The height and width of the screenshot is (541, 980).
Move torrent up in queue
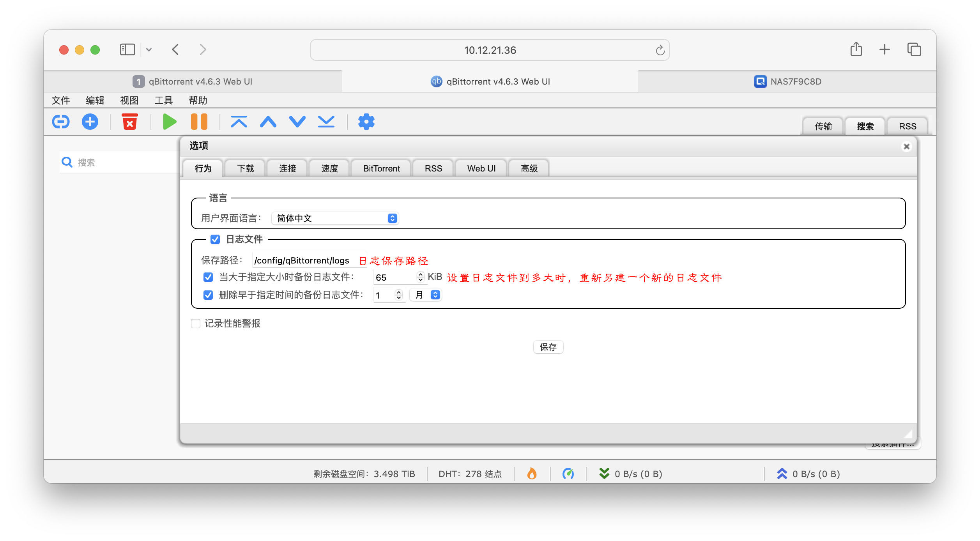click(x=268, y=122)
